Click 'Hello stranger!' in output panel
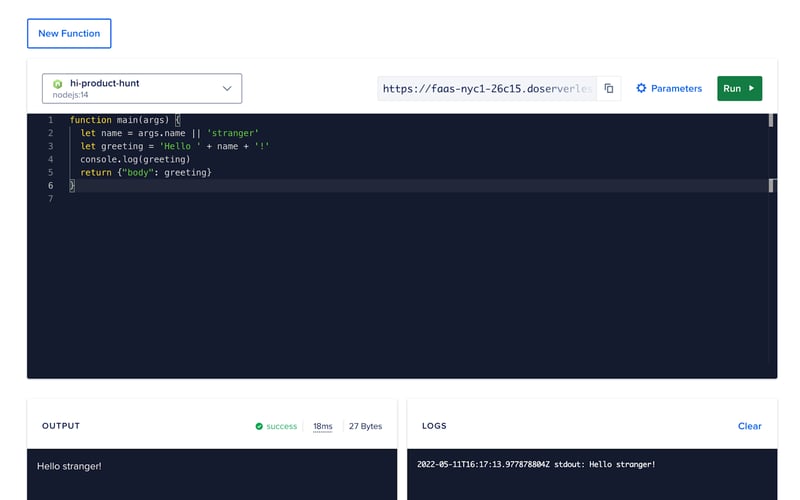This screenshot has height=500, width=800. click(69, 466)
